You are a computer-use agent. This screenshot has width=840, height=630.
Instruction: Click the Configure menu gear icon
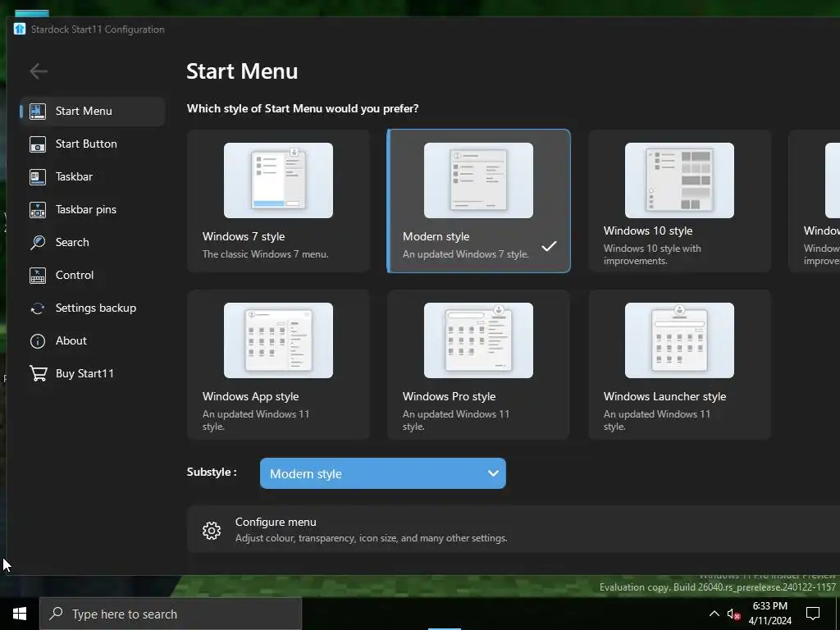click(x=212, y=531)
